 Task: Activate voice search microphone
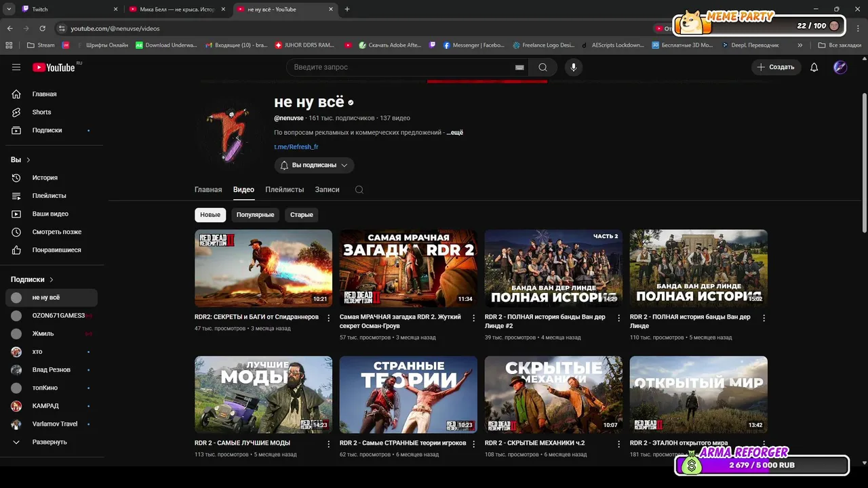574,67
